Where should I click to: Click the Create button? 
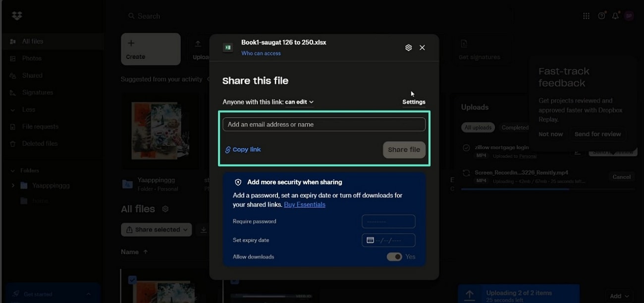[151, 49]
